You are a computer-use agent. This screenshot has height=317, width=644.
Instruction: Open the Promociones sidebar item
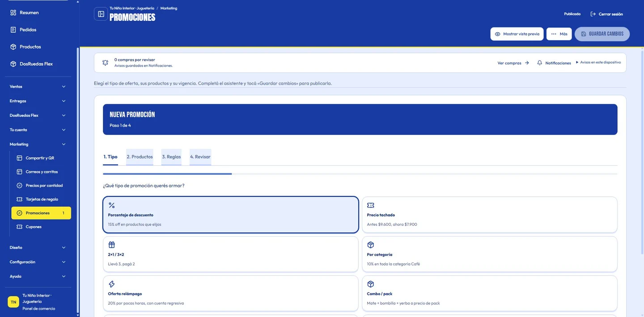tap(41, 213)
